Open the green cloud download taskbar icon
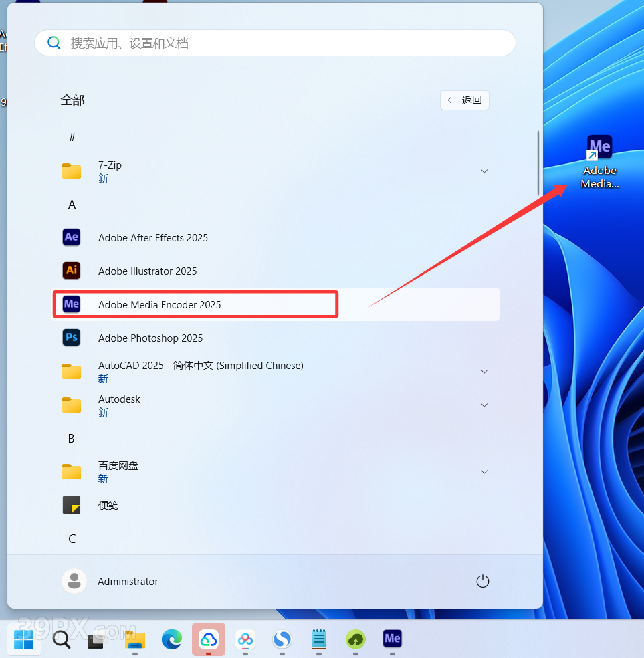The height and width of the screenshot is (658, 644). [x=356, y=639]
